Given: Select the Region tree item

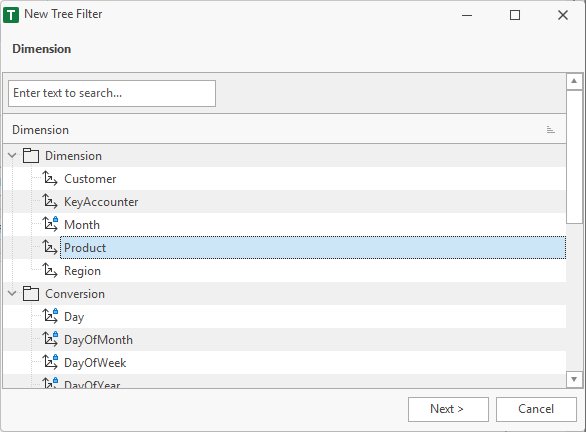Looking at the screenshot, I should click(82, 271).
